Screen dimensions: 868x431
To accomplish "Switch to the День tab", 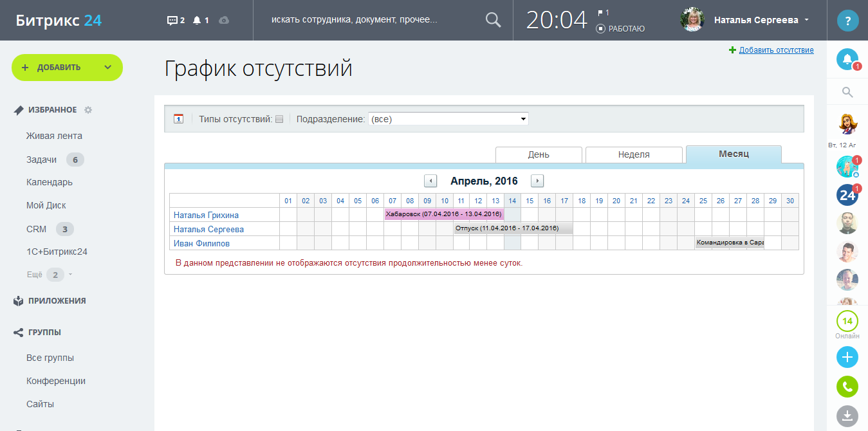I will (539, 154).
